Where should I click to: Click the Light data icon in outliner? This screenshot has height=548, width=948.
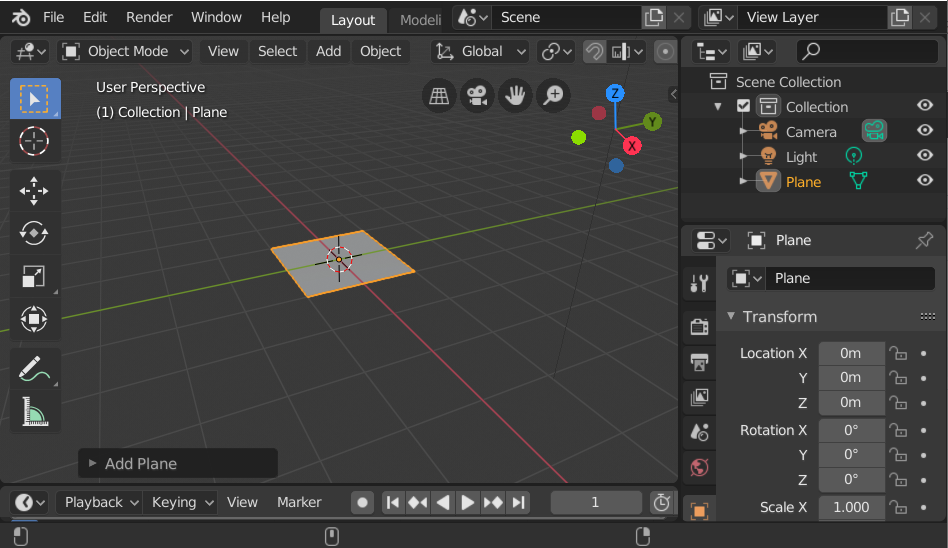coord(853,157)
